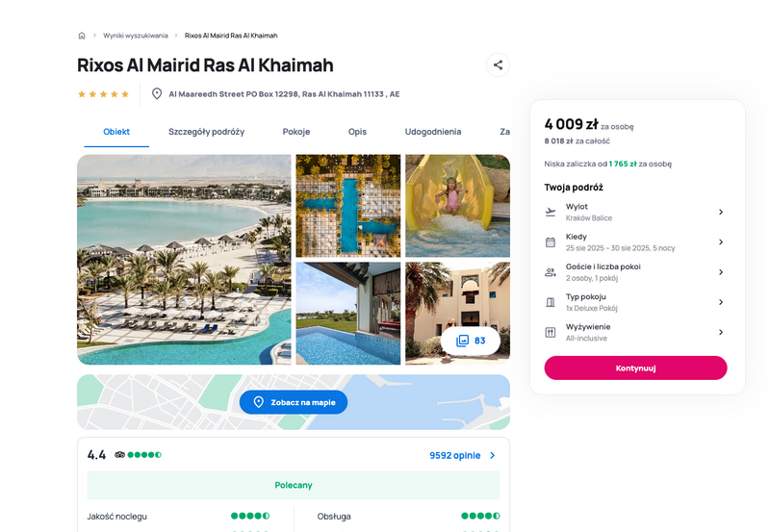Expand the Wyżywienie All-inclusive chevron

pos(721,332)
